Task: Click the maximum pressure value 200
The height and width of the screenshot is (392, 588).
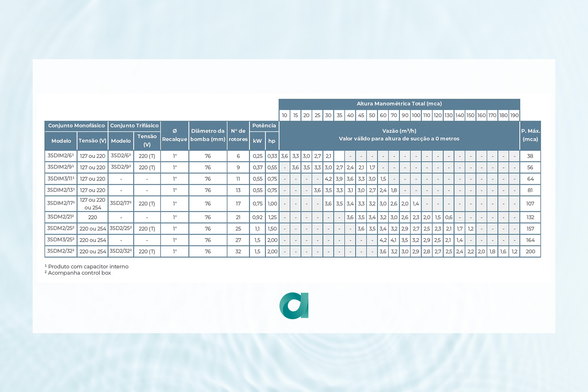Action: click(x=530, y=252)
